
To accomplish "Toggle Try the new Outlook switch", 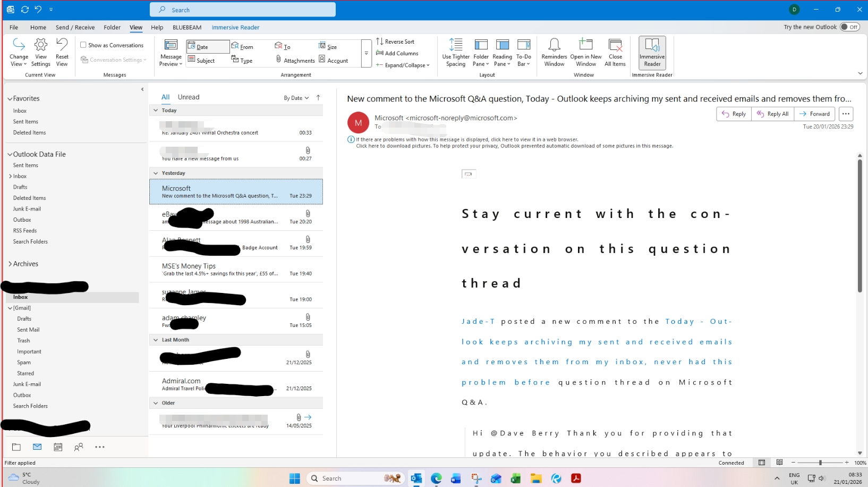I will pos(850,27).
